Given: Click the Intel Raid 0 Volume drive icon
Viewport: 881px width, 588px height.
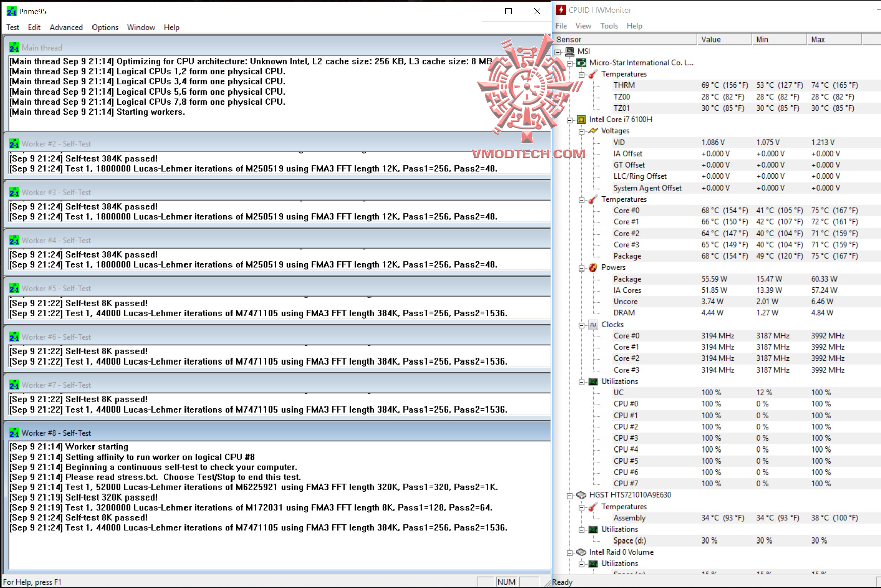Looking at the screenshot, I should (581, 552).
